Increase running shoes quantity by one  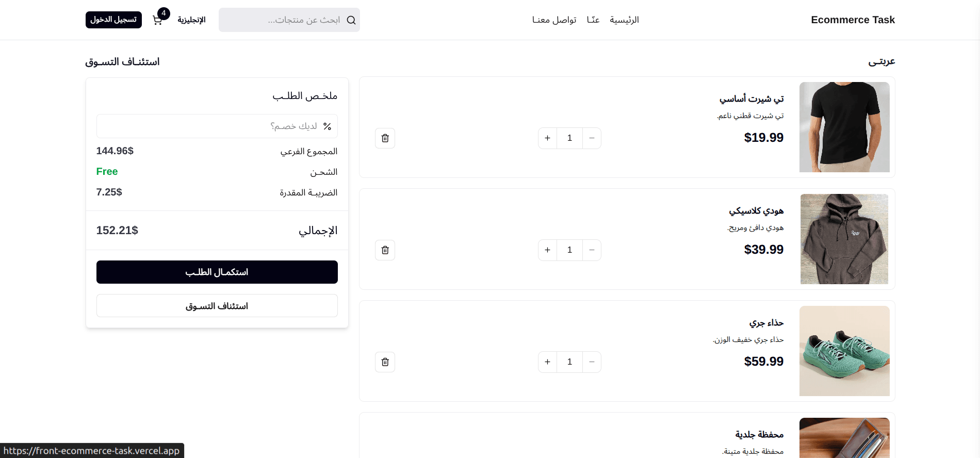click(547, 362)
